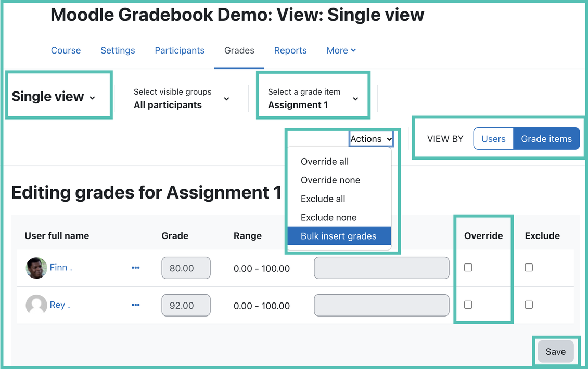This screenshot has width=588, height=369.
Task: Click the User full name column header
Action: (57, 235)
